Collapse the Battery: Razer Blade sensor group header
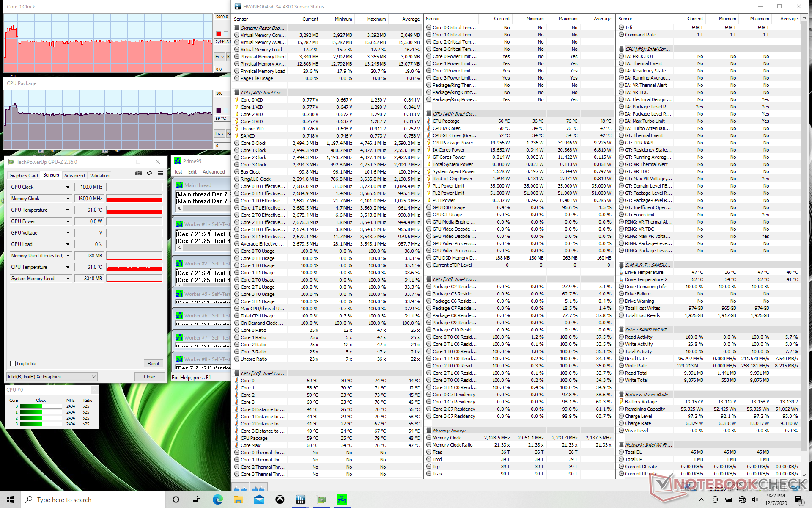 tap(709, 395)
